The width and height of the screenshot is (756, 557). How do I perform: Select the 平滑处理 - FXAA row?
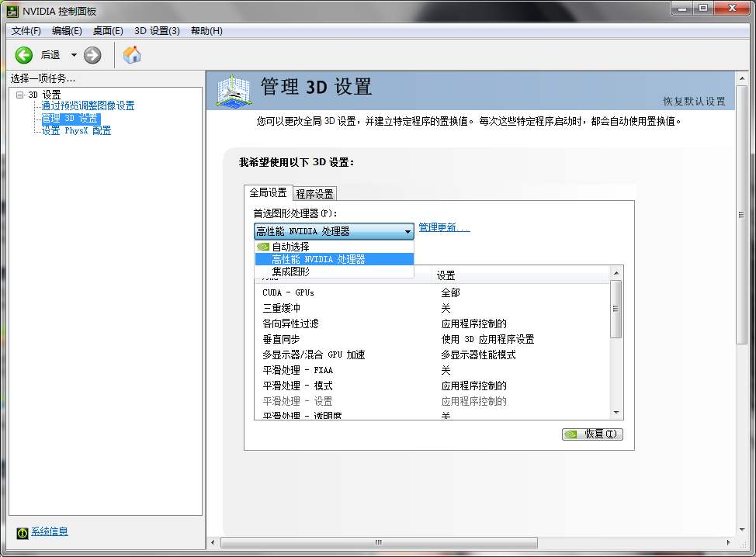click(432, 370)
